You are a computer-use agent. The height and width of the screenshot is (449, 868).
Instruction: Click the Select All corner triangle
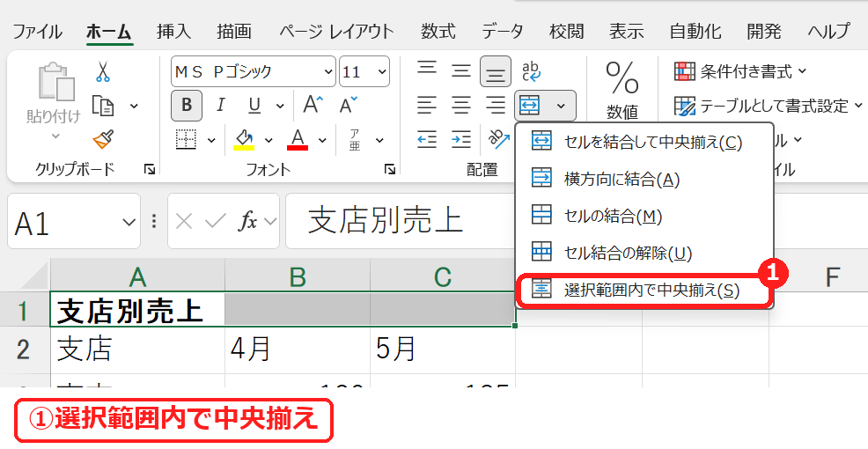pos(32,276)
